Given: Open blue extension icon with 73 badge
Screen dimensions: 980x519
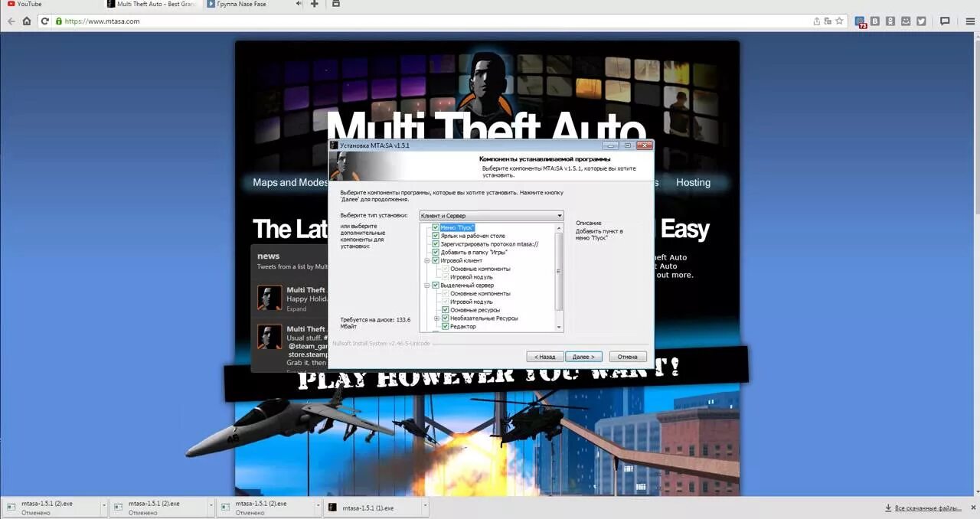Looking at the screenshot, I should point(861,22).
